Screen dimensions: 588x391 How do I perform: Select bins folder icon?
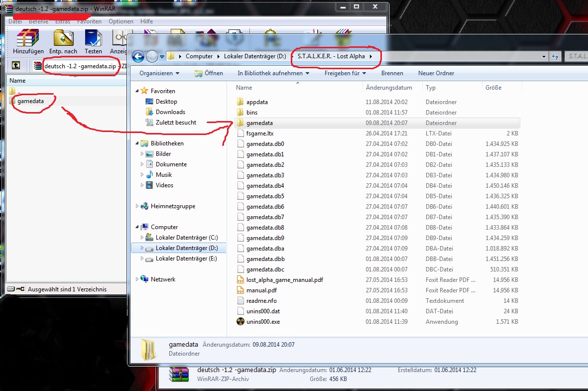[x=240, y=112]
